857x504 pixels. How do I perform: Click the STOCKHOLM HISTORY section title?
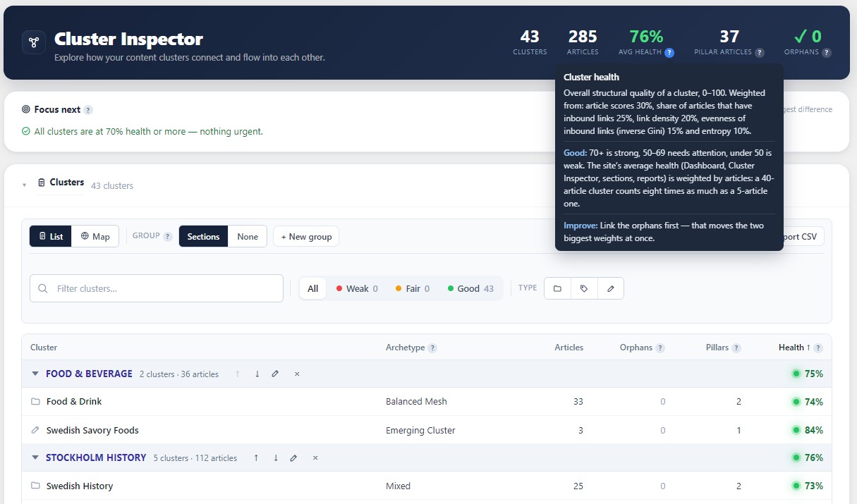(x=96, y=457)
